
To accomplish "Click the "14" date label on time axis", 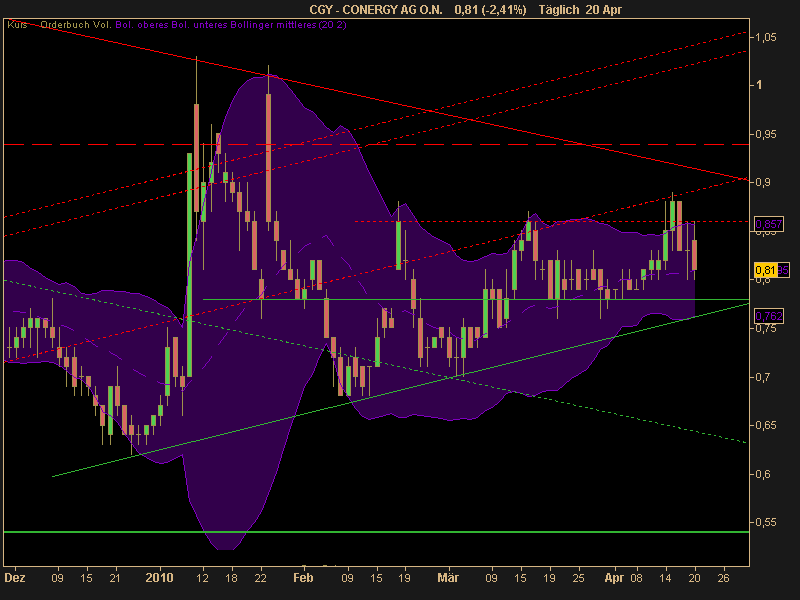I will click(x=665, y=578).
